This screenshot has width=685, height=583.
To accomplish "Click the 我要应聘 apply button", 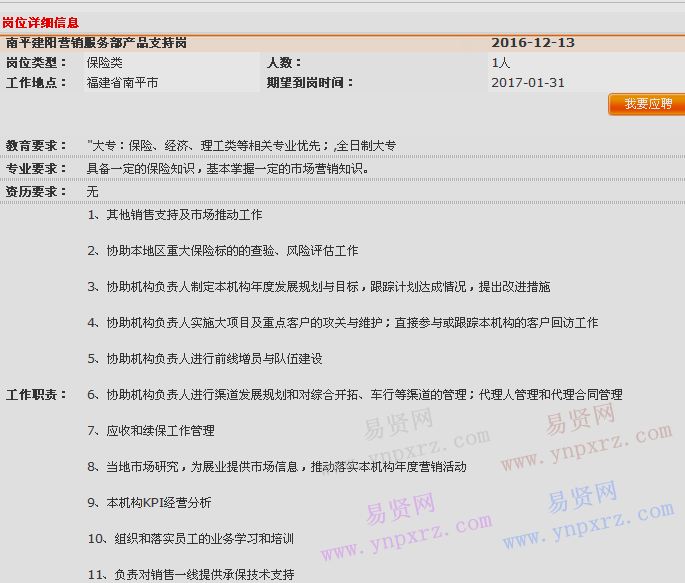I will click(x=647, y=104).
